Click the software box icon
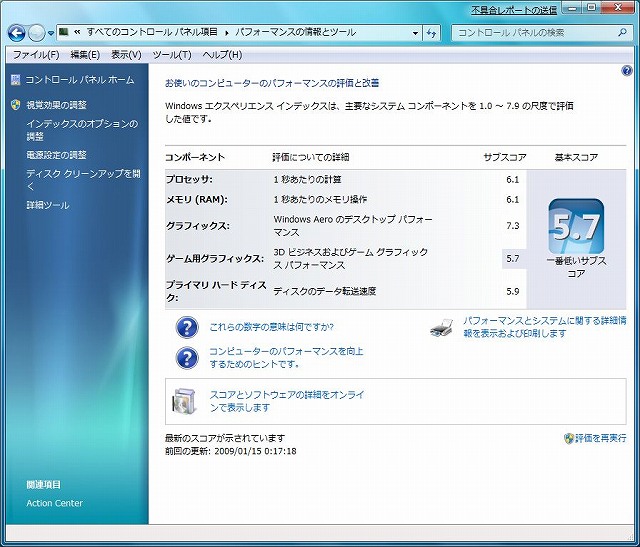The width and height of the screenshot is (640, 547). click(x=184, y=401)
